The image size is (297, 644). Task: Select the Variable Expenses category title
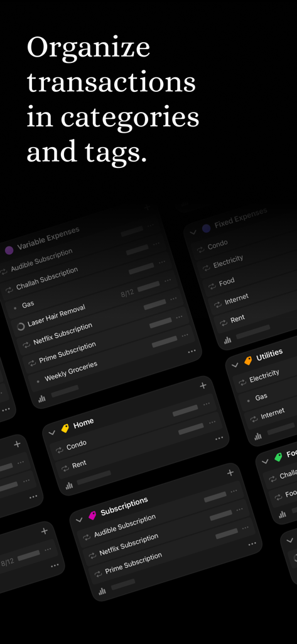[x=48, y=238]
